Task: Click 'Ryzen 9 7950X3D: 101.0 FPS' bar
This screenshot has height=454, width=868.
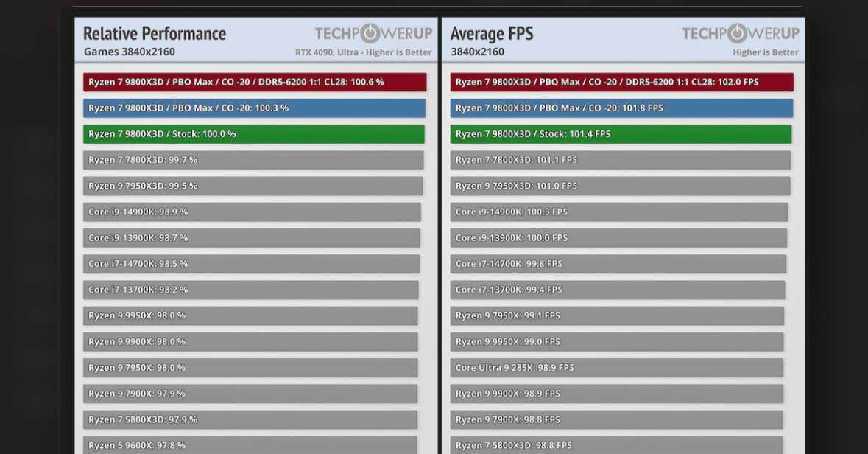Action: pyautogui.click(x=620, y=186)
